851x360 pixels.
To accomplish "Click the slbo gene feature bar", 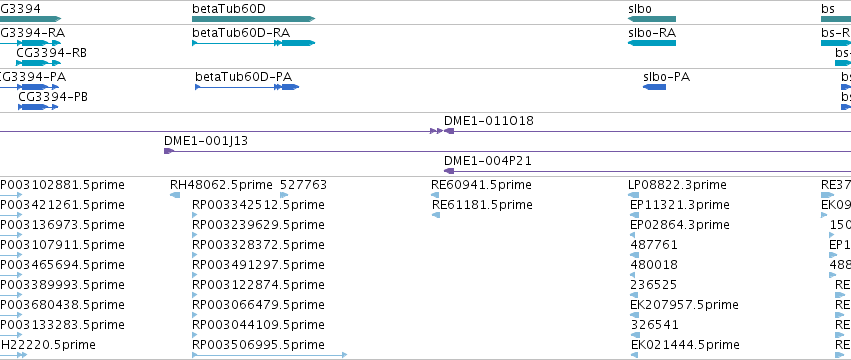I will (x=652, y=19).
